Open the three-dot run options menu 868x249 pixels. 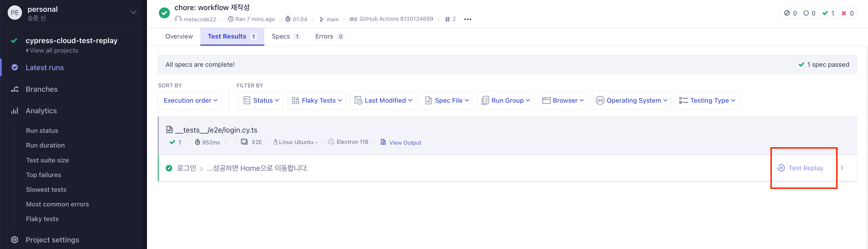(468, 19)
